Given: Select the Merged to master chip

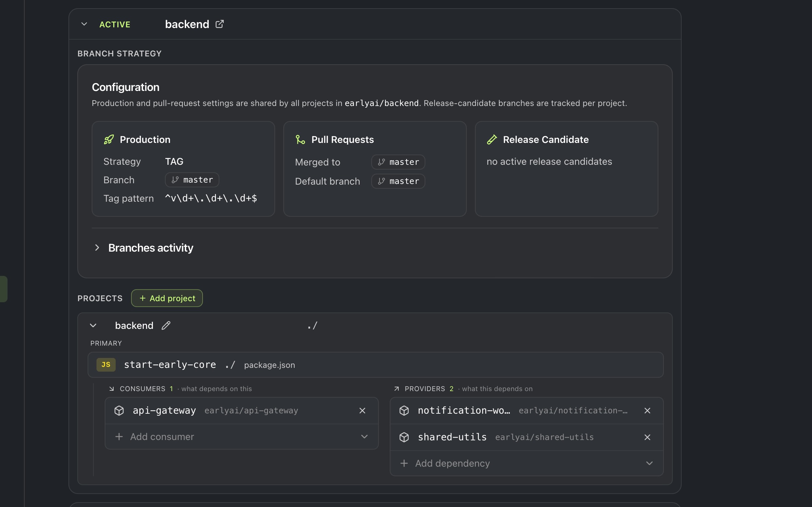Looking at the screenshot, I should [398, 162].
